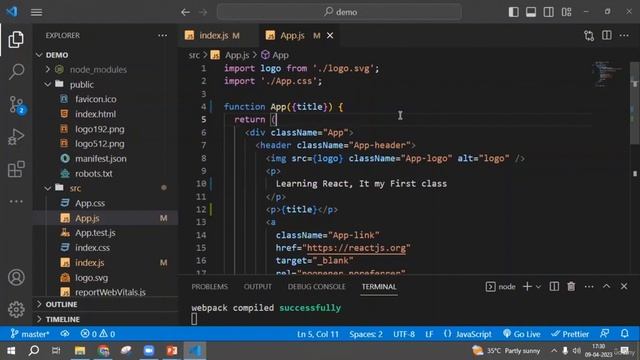640x360 pixels.
Task: Click the master branch in status bar
Action: pos(30,334)
